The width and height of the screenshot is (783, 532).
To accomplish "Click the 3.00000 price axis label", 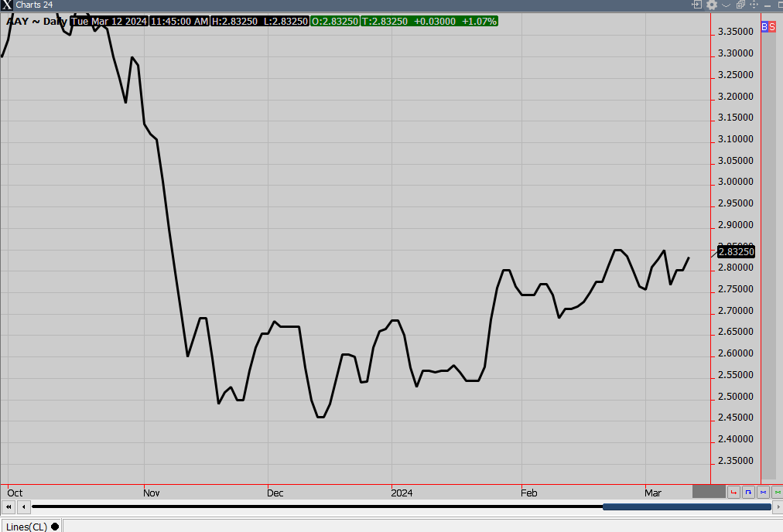I will click(x=736, y=182).
